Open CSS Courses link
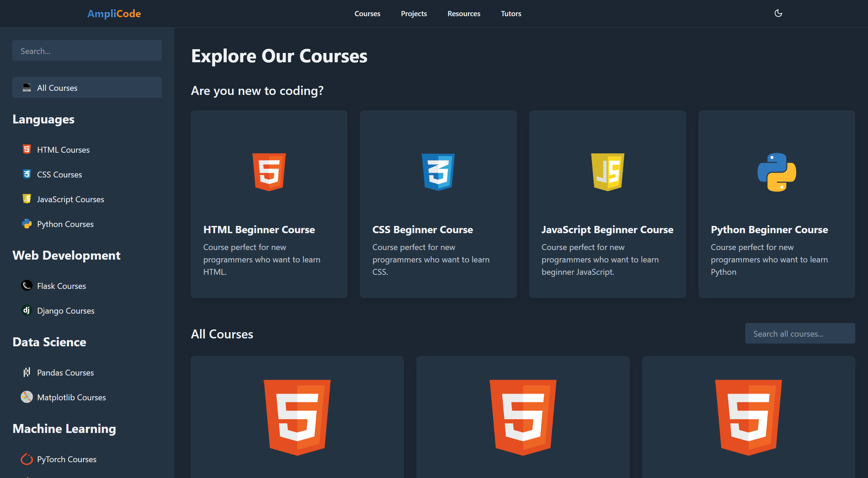The width and height of the screenshot is (868, 478). coord(59,175)
